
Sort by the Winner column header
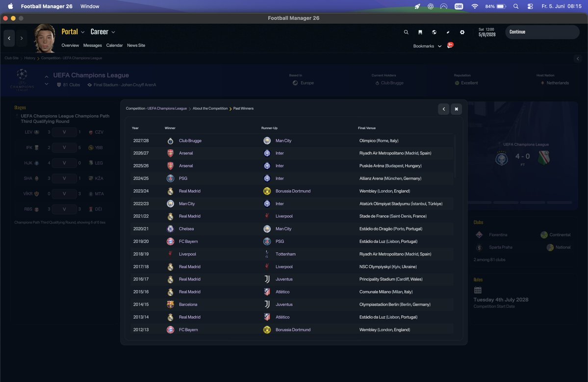(x=170, y=128)
